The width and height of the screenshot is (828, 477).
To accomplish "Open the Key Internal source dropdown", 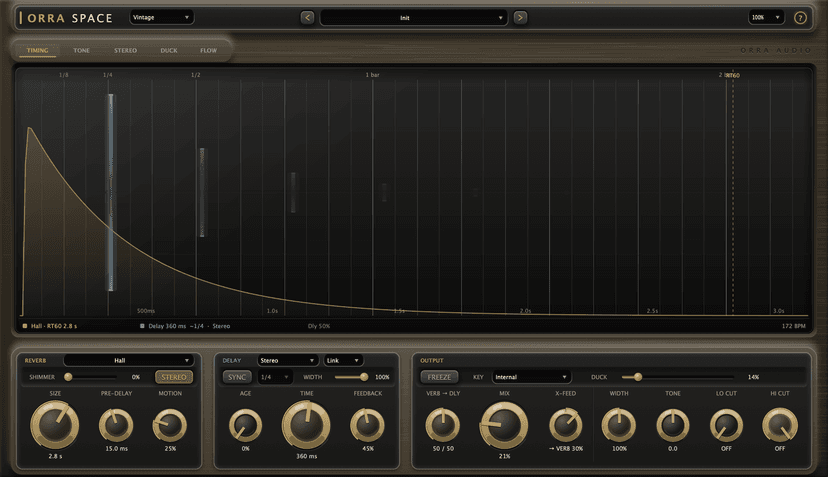I will click(x=531, y=377).
